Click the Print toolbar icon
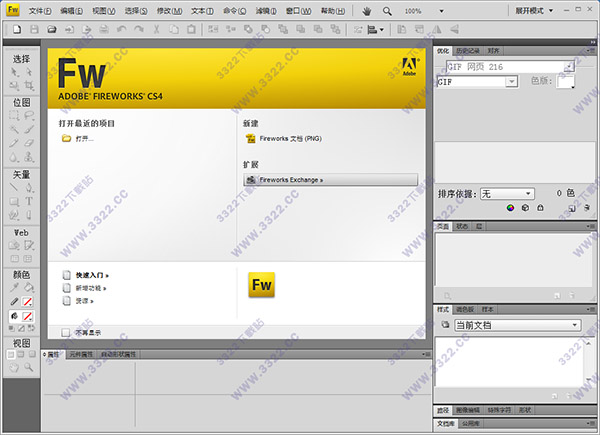The width and height of the screenshot is (600, 435). pyautogui.click(x=104, y=29)
